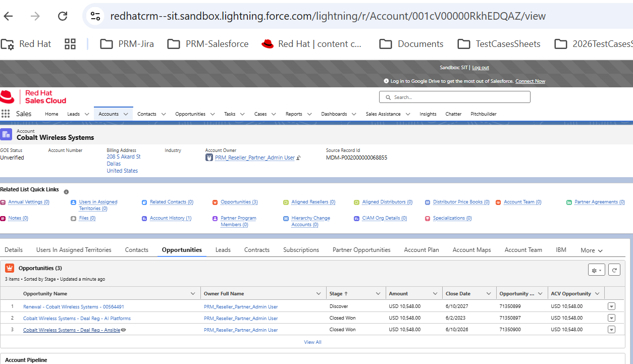633x364 pixels.
Task: Switch to the Details tab
Action: 14,250
